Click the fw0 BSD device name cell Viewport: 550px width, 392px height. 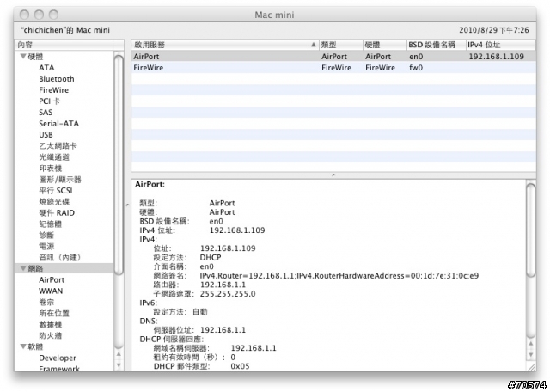[416, 68]
